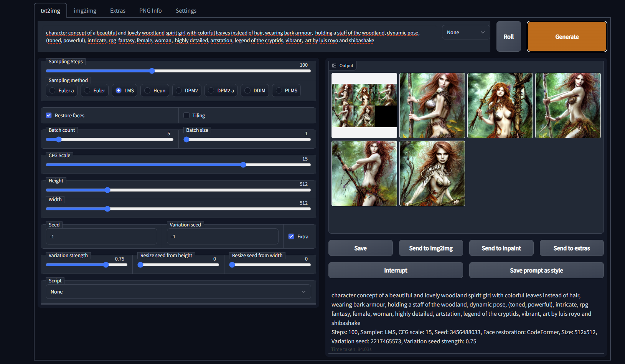This screenshot has width=625, height=364.
Task: Open the PNG Info tab
Action: 150,10
